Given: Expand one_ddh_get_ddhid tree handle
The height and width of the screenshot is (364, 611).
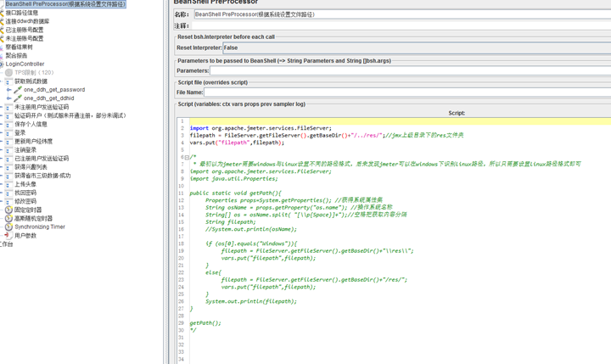Looking at the screenshot, I should (8, 98).
